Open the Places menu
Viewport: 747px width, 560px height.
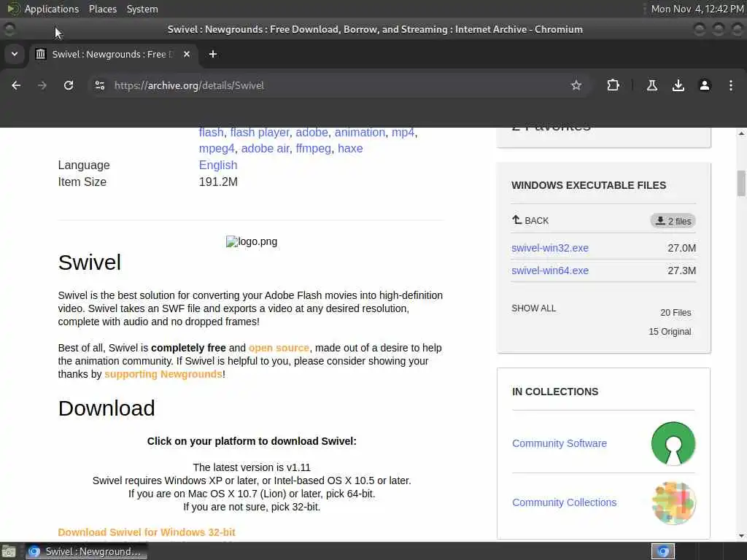[x=103, y=9]
